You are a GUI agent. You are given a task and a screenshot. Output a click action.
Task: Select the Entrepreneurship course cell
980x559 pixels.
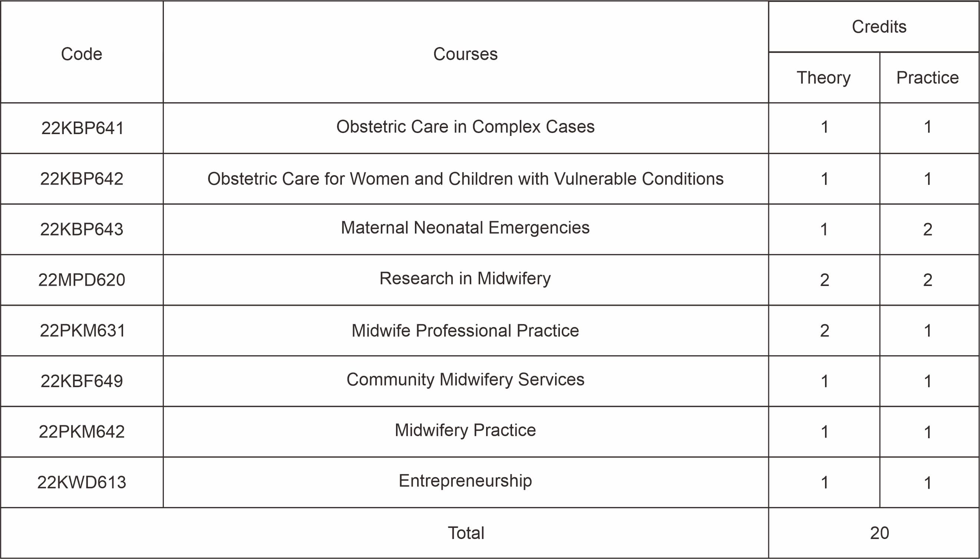(x=465, y=481)
